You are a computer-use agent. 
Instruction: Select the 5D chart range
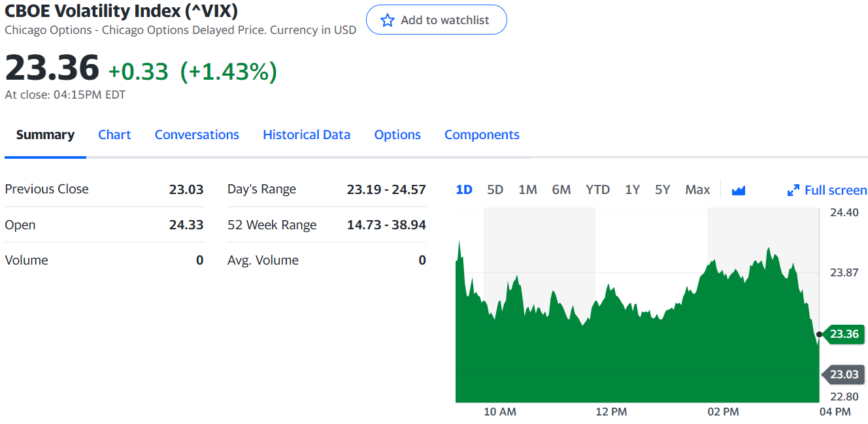(495, 189)
